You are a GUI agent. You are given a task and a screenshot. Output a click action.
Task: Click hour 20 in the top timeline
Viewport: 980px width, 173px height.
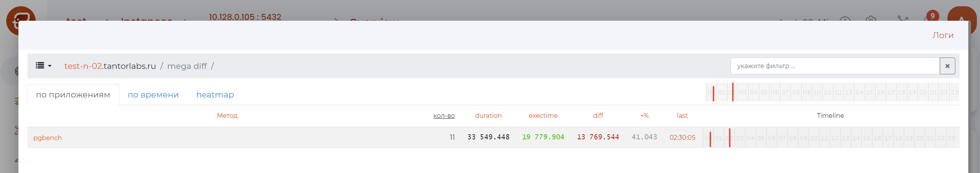point(923,92)
